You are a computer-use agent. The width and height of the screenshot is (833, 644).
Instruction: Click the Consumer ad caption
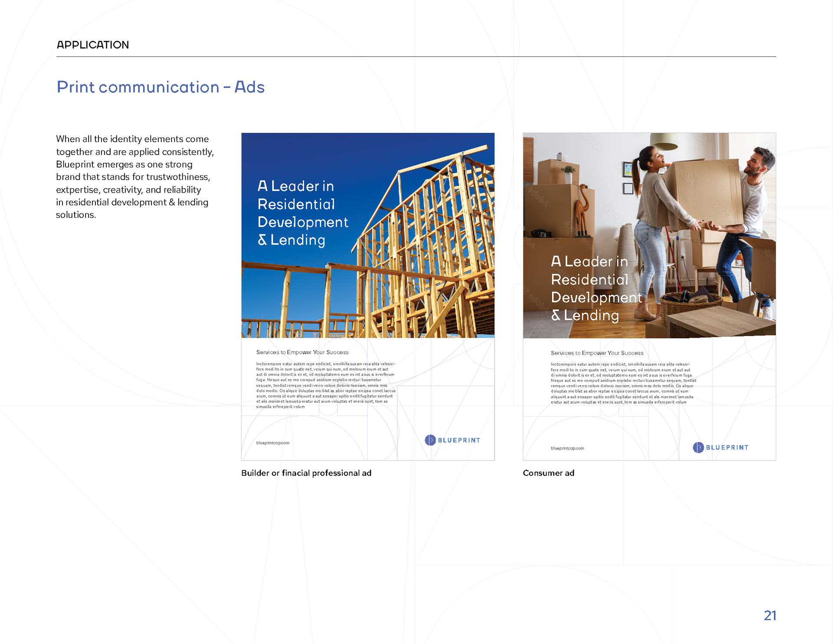coord(548,473)
